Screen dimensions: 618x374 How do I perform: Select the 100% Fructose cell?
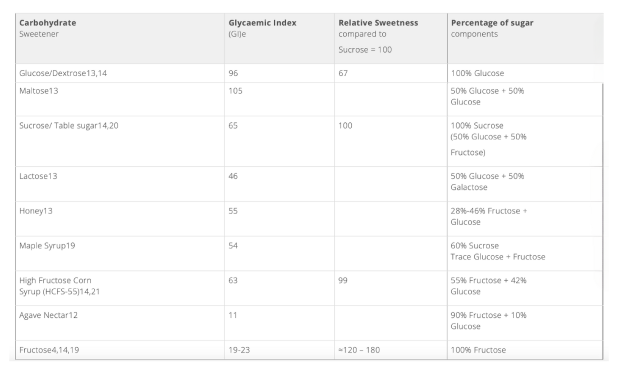point(525,350)
